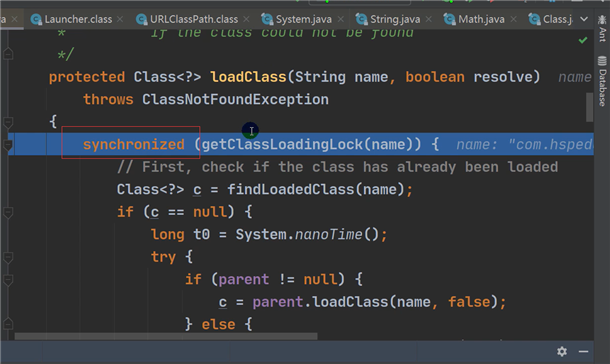Open the Ant tool window
The width and height of the screenshot is (610, 364).
coord(602,29)
